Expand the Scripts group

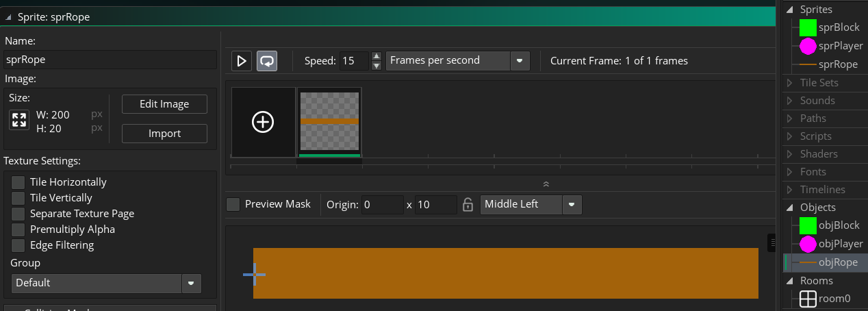tap(789, 136)
